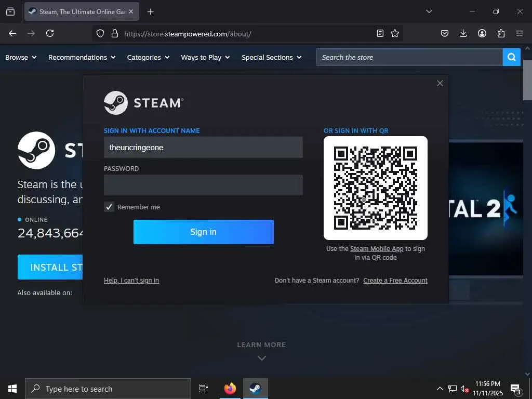Open the Create a Free Account link
This screenshot has width=532, height=399.
click(395, 280)
